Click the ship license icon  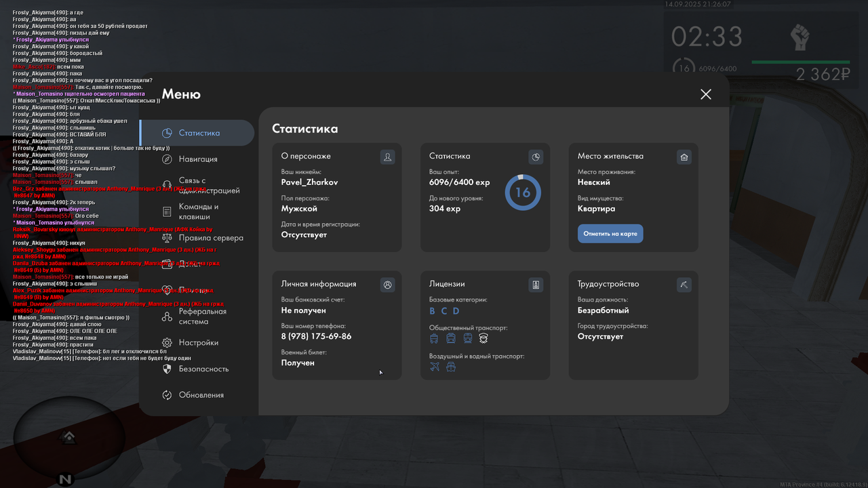(451, 367)
